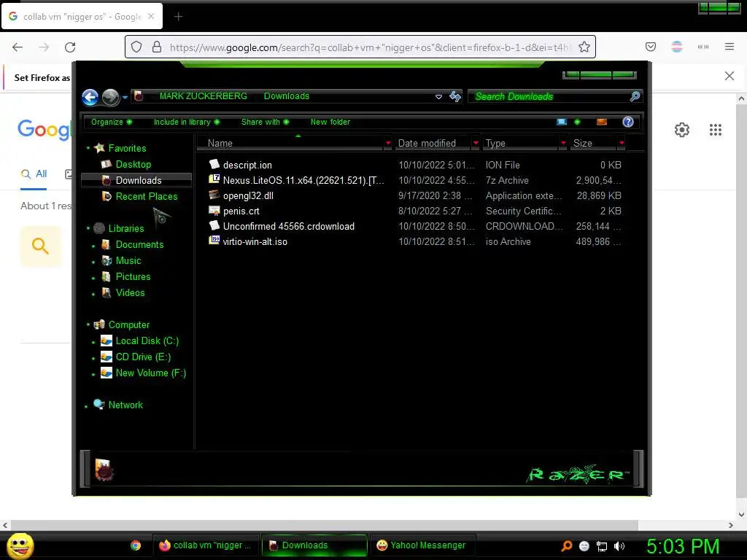Select Libraries in the navigation pane
Image resolution: width=747 pixels, height=560 pixels.
[125, 228]
